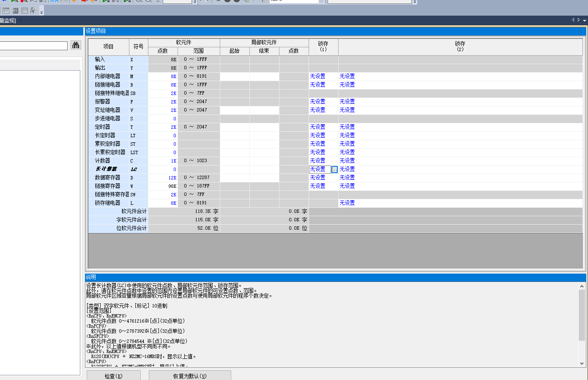Expand the second-row toolbar overflow options
588x380 pixels.
pos(41,12)
